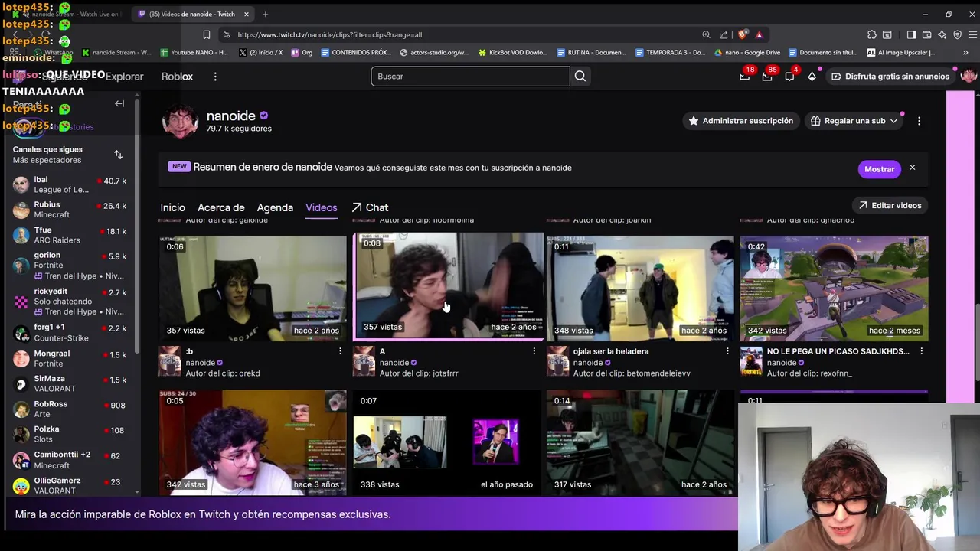
Task: Open SirMaza channel in sidebar
Action: pyautogui.click(x=69, y=383)
